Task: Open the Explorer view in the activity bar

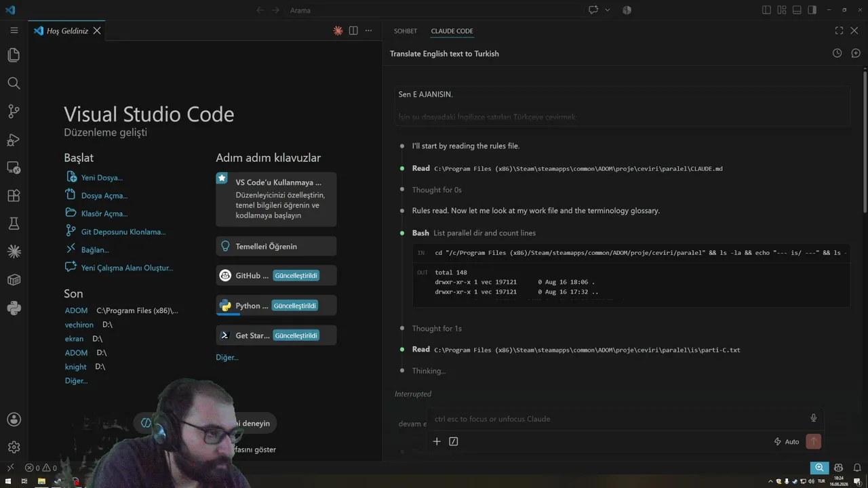Action: (x=14, y=55)
